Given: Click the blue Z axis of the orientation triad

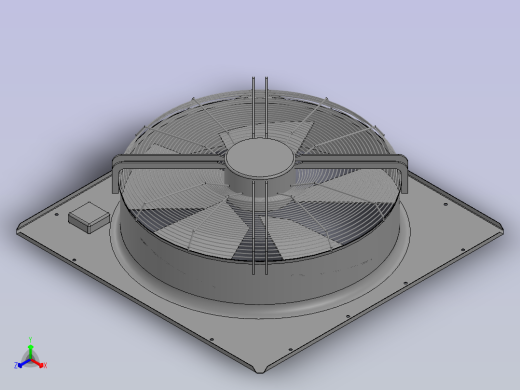Looking at the screenshot, I should 23,363.
